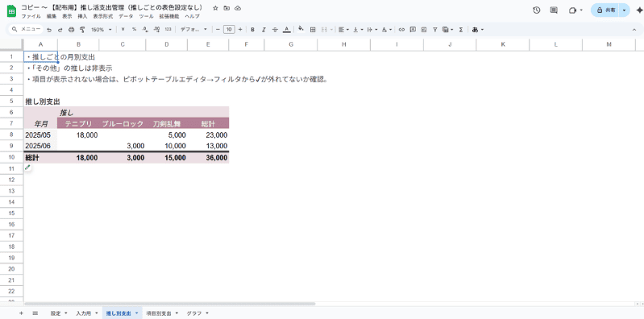This screenshot has height=319, width=644.
Task: Select the paint format tool
Action: tap(82, 30)
